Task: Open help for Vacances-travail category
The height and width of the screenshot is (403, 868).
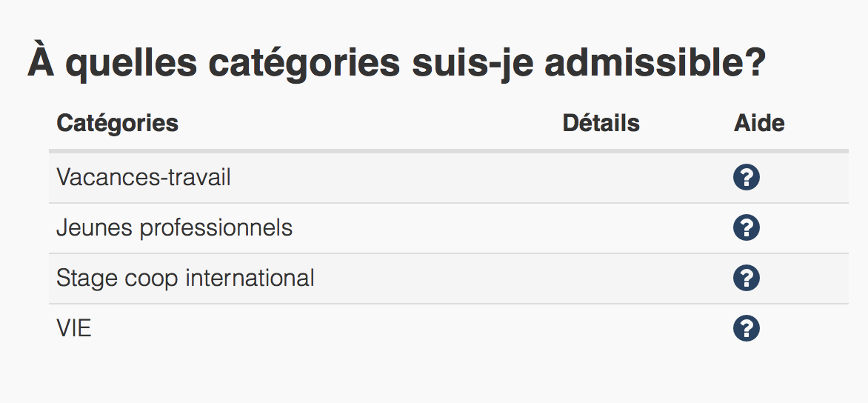Action: [747, 178]
